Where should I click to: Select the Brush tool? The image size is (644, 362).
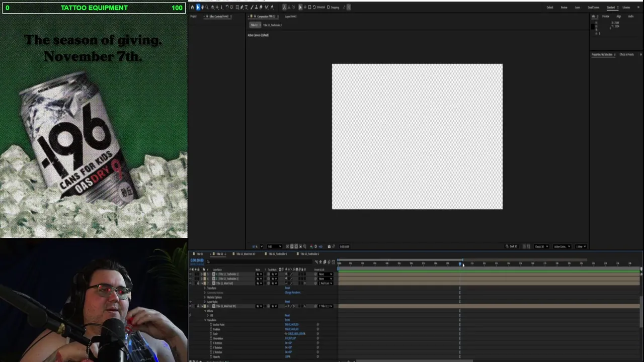click(x=252, y=7)
